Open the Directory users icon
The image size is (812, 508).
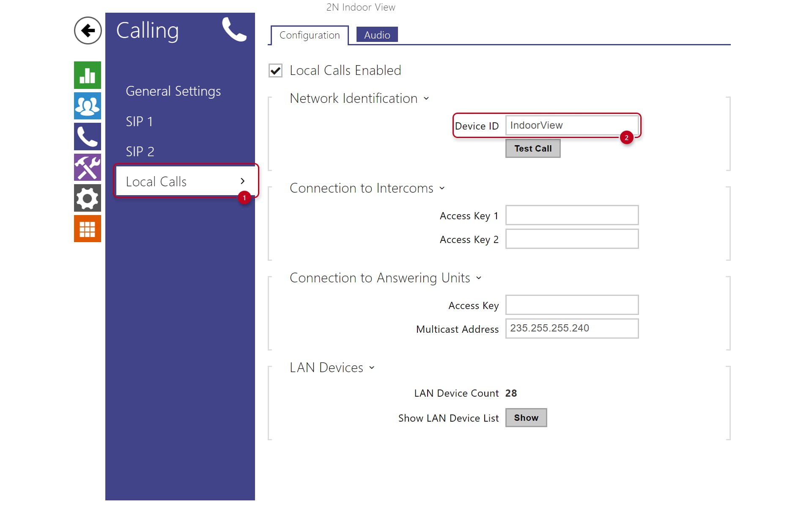(x=88, y=106)
